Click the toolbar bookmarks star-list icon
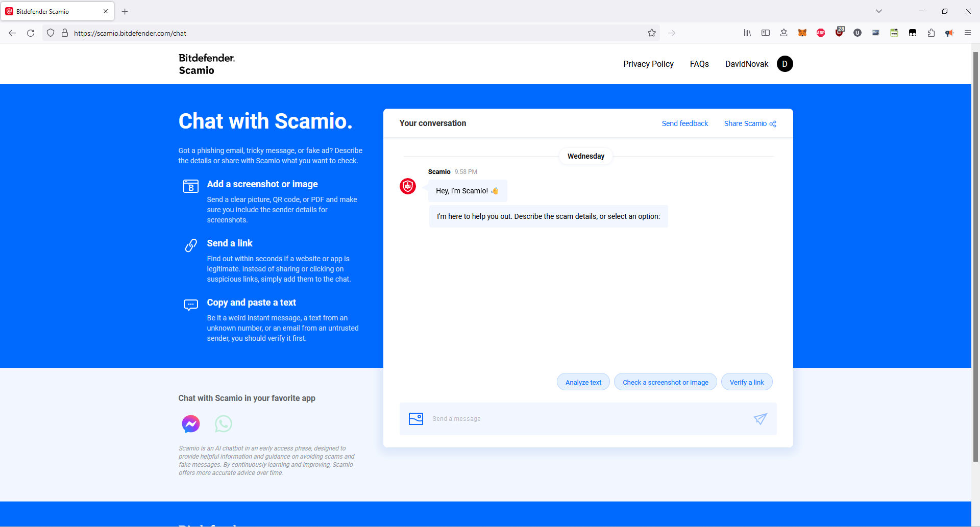 [x=784, y=33]
